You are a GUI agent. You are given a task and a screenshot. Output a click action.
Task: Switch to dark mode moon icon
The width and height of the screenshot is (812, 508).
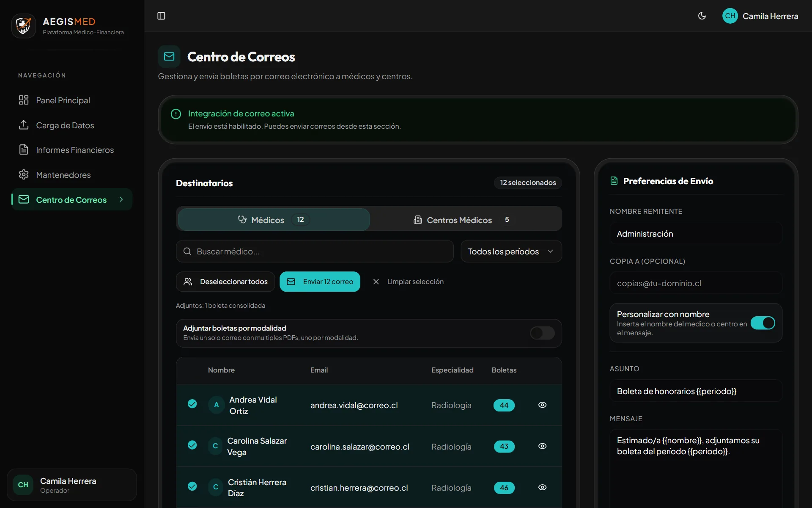(x=702, y=16)
